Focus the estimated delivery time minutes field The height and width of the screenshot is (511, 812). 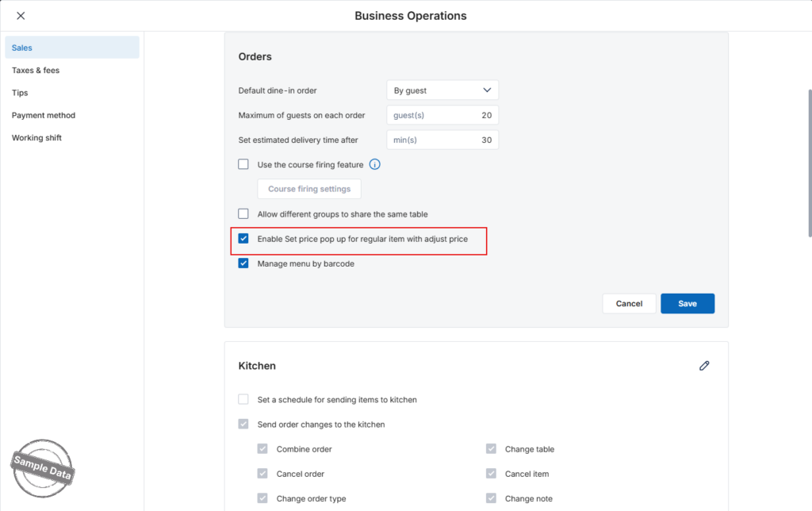pyautogui.click(x=442, y=140)
